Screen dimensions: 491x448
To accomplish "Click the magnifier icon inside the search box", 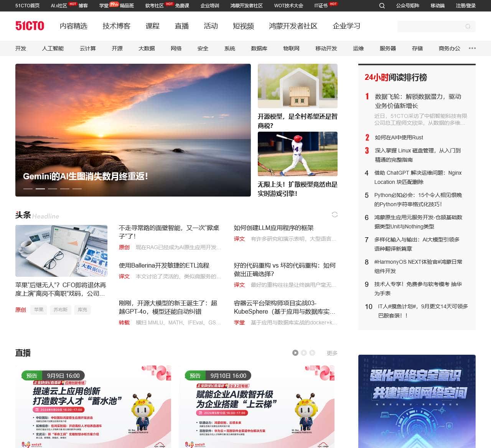I will click(467, 26).
